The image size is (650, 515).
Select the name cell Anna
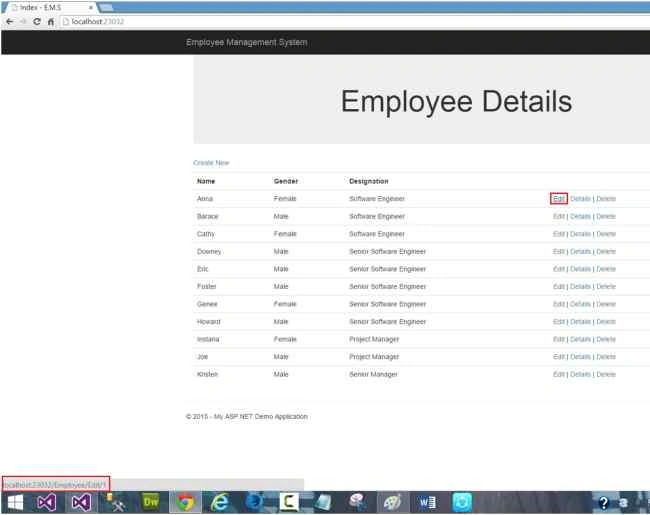[205, 199]
